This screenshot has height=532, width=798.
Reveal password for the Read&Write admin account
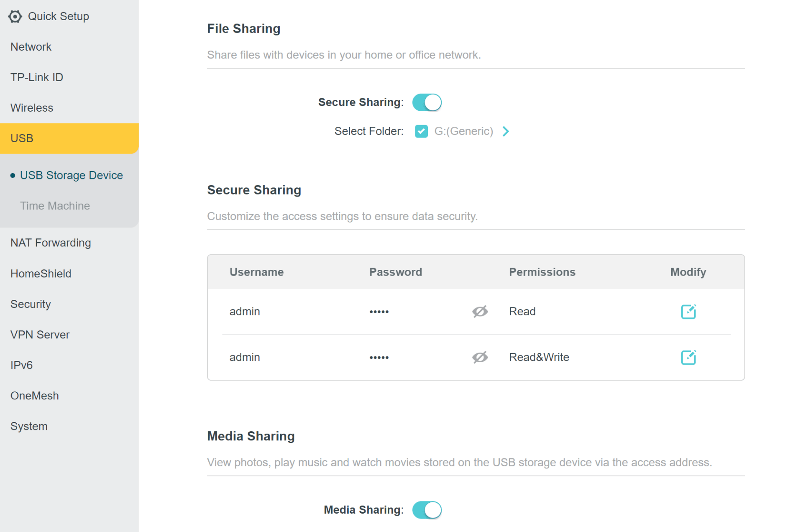pos(479,357)
